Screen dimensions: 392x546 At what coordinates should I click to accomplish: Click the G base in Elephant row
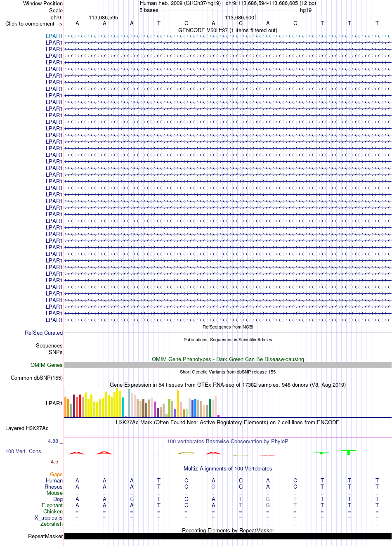[268, 505]
